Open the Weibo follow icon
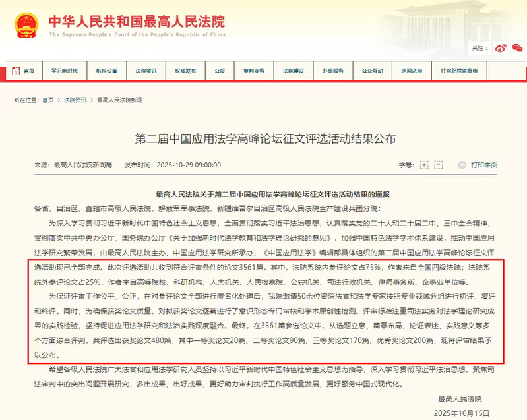This screenshot has width=527, height=420. click(501, 48)
